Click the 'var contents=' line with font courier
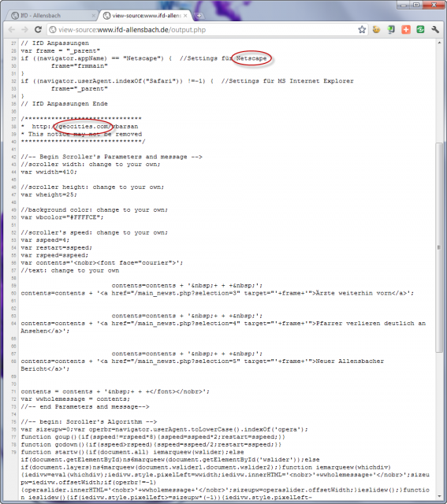 pyautogui.click(x=102, y=263)
